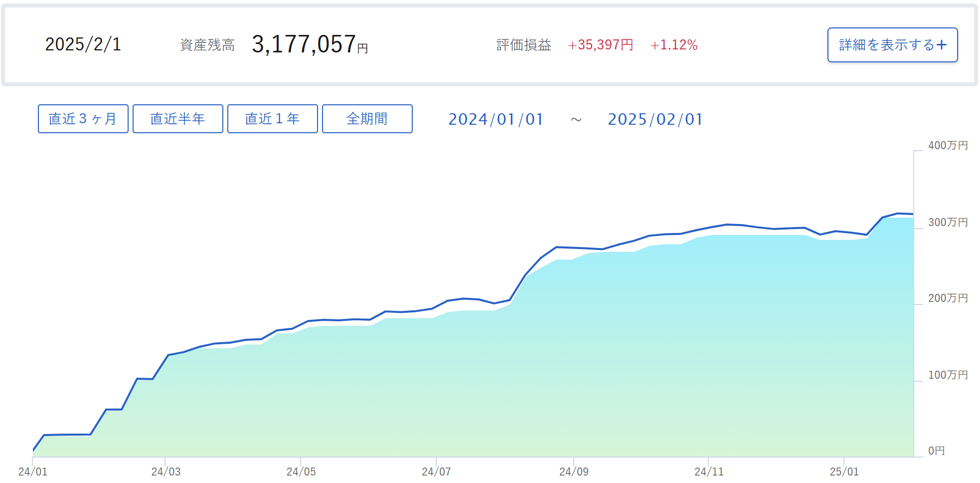
Task: Click the +1.12% gain percentage
Action: [x=674, y=45]
